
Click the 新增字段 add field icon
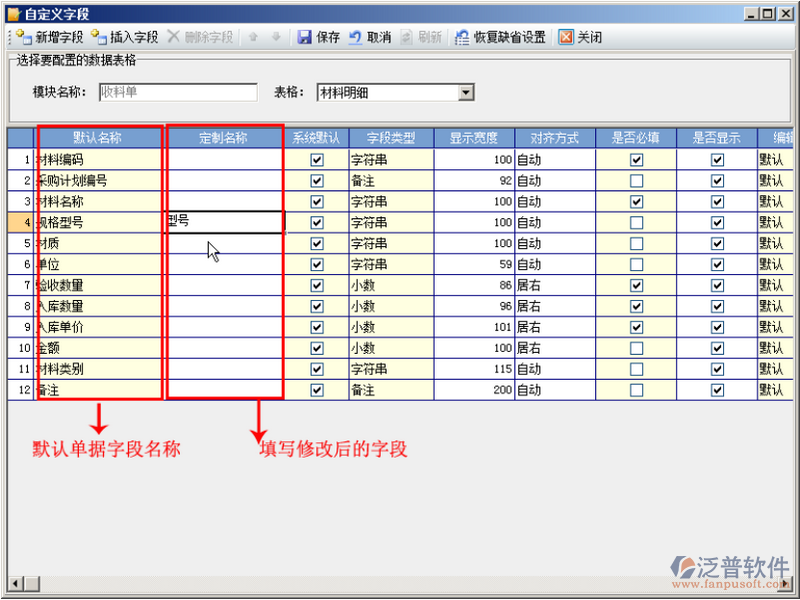(24, 37)
